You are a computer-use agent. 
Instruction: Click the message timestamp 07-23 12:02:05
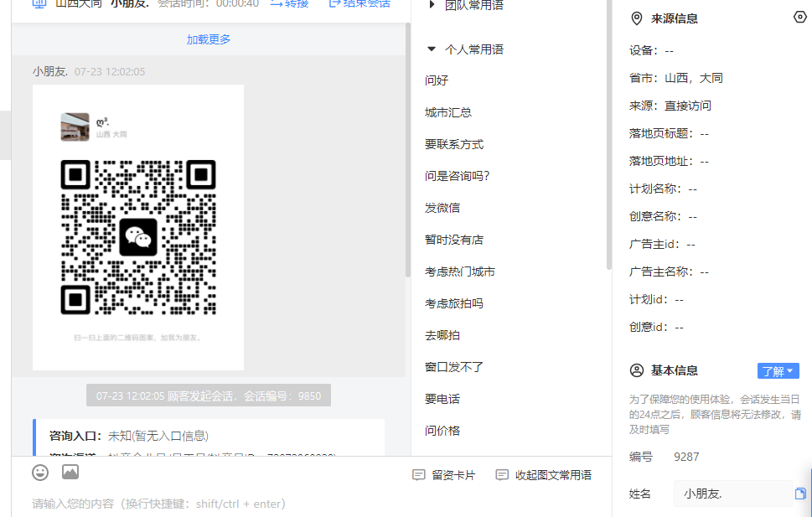[110, 72]
